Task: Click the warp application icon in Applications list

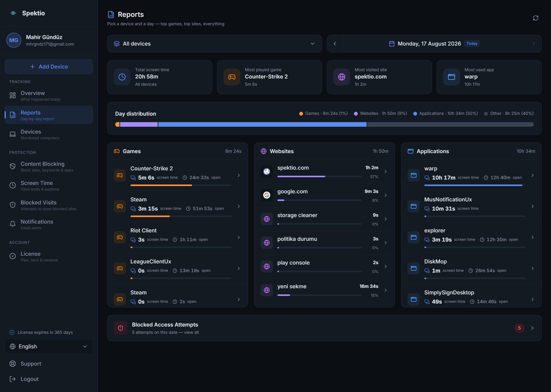Action: [413, 175]
